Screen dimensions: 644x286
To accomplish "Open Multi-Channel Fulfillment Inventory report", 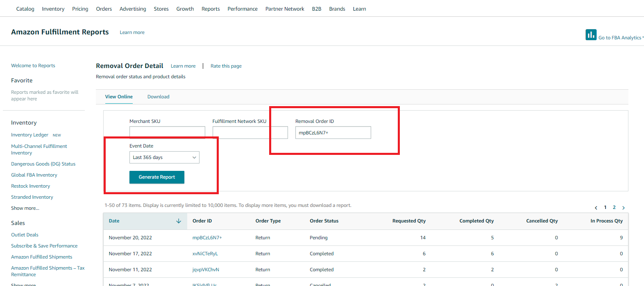I will (x=39, y=150).
